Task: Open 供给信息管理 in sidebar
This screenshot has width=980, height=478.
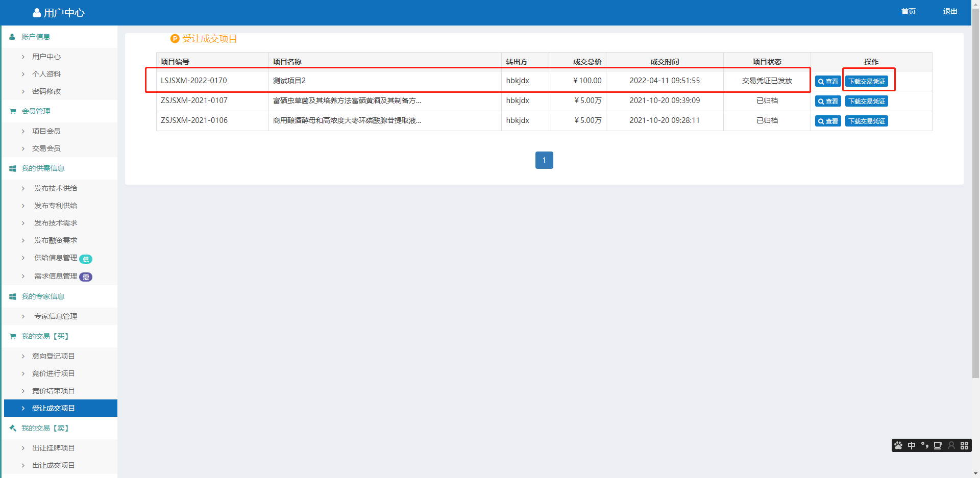Action: click(x=56, y=258)
